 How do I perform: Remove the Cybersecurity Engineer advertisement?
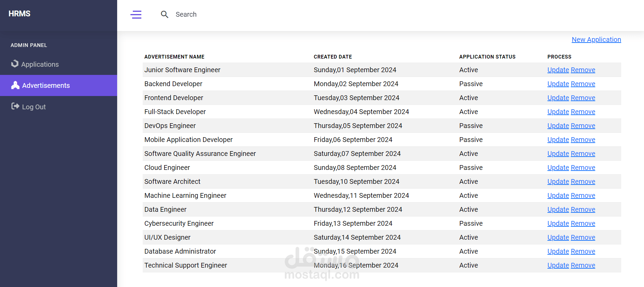pyautogui.click(x=583, y=223)
